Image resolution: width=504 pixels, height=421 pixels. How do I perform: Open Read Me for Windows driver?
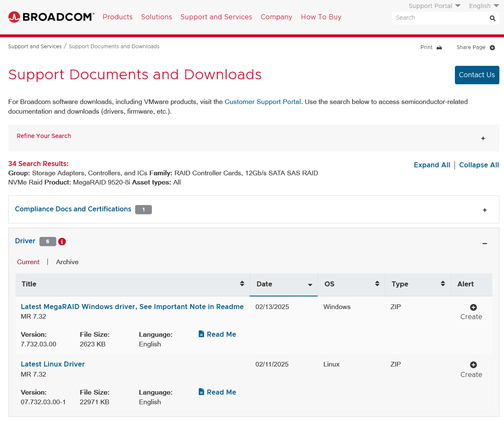[217, 334]
